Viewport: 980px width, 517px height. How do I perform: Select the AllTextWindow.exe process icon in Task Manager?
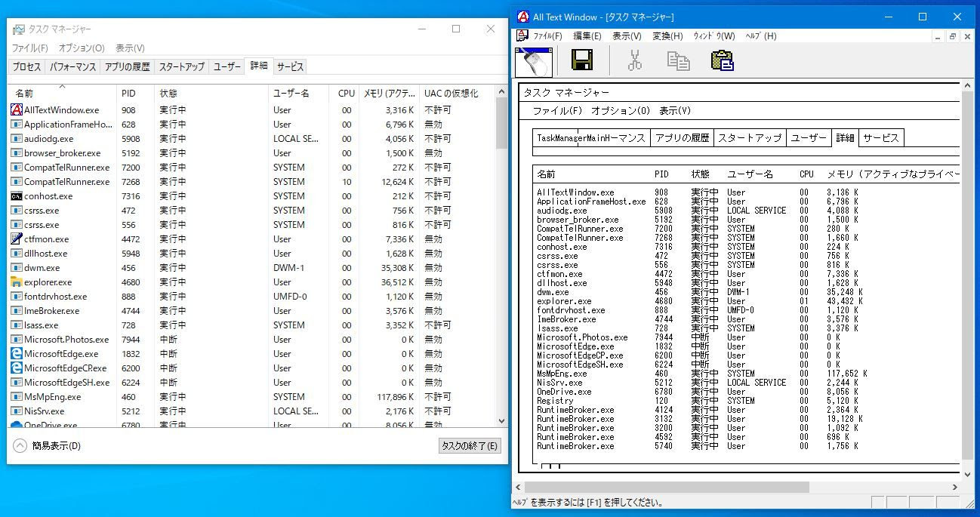[x=17, y=110]
